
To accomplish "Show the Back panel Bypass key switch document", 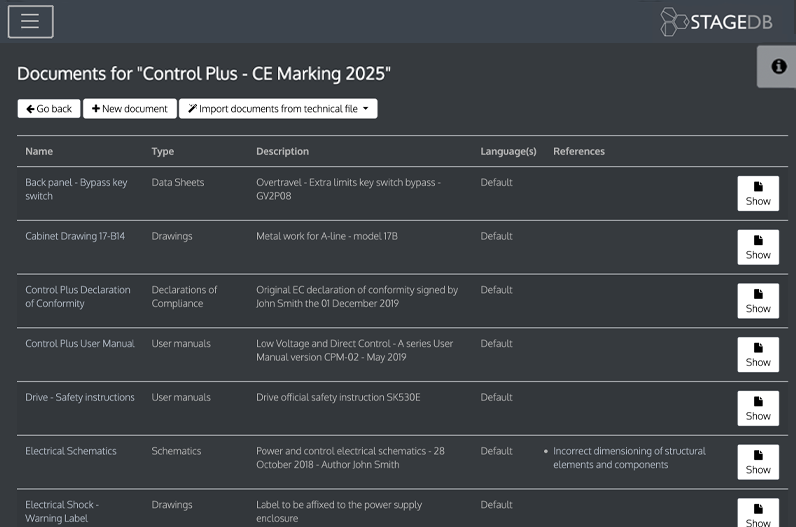I will (758, 193).
